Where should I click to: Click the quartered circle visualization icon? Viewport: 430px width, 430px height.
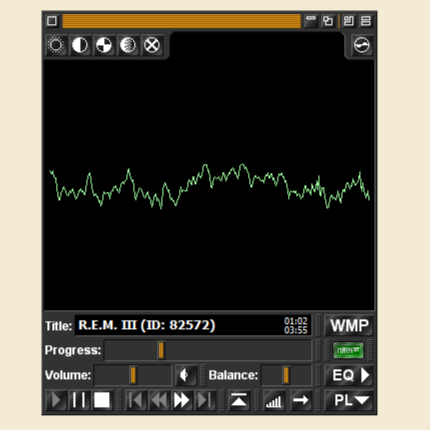click(104, 45)
